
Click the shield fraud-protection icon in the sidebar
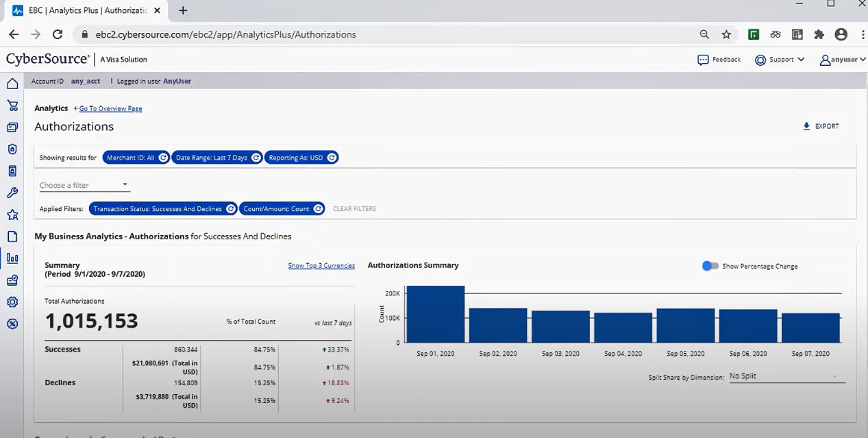(12, 149)
